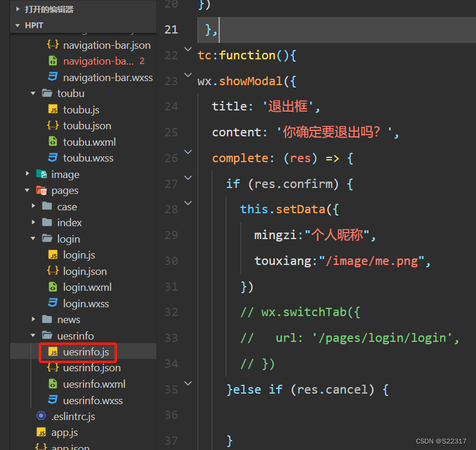476x450 pixels.
Task: Open the toubu.js file
Action: tap(81, 110)
